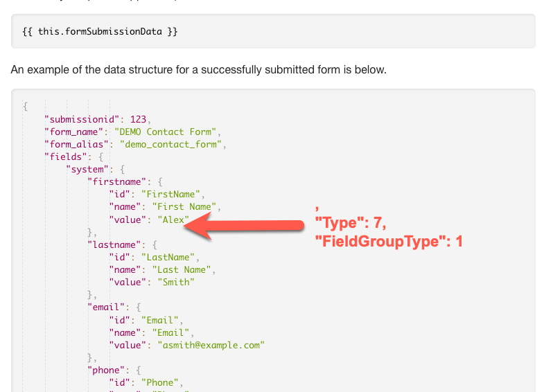Click the "firstname" object key
The image size is (544, 392).
point(117,182)
